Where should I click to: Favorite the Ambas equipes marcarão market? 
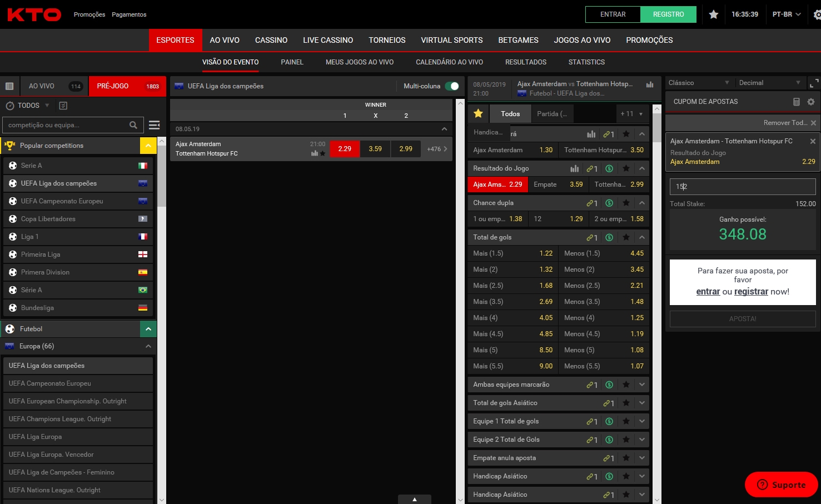626,385
